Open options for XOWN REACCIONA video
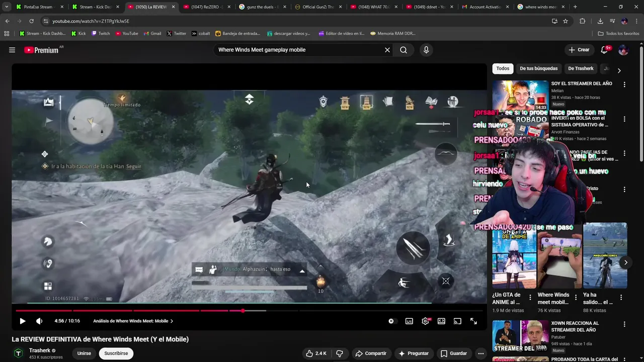Image resolution: width=644 pixels, height=362 pixels. click(624, 324)
